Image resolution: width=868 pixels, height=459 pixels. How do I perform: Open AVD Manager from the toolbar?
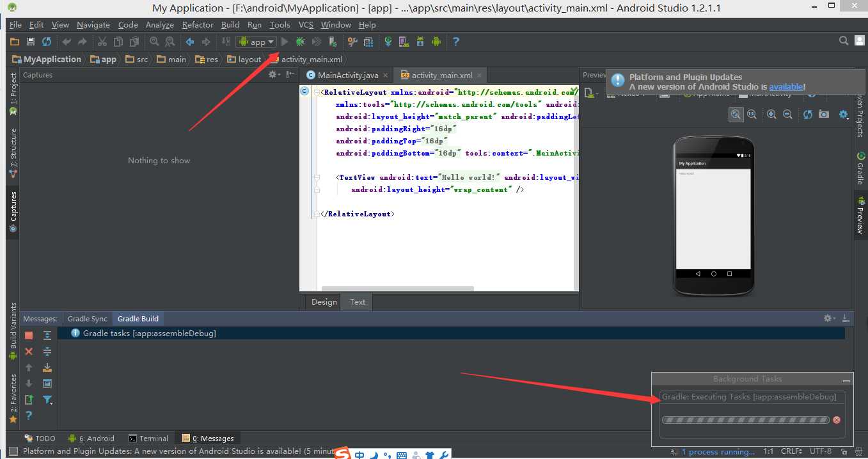pyautogui.click(x=404, y=42)
